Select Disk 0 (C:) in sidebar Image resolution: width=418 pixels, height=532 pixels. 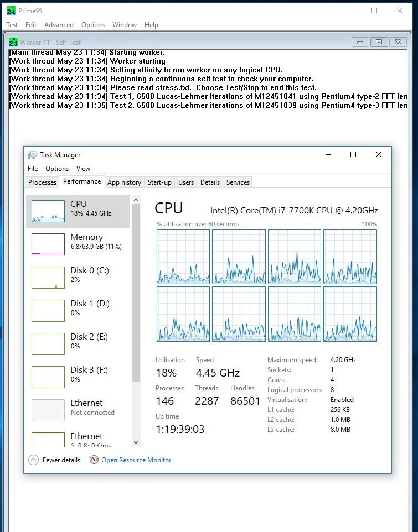[x=78, y=277]
